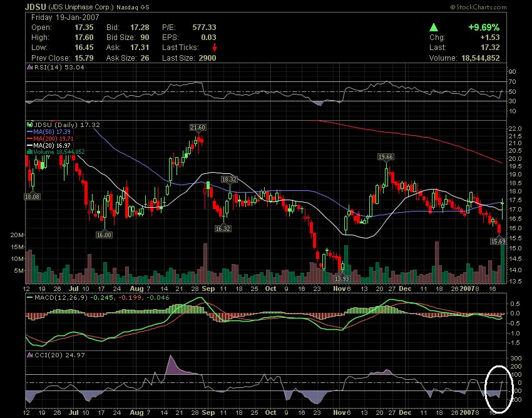Click the white line marker for MA(20)
532x418 pixels.
pyautogui.click(x=30, y=145)
